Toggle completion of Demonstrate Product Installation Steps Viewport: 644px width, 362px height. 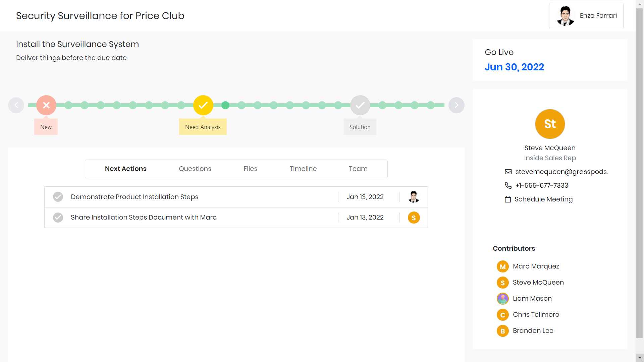pos(58,197)
